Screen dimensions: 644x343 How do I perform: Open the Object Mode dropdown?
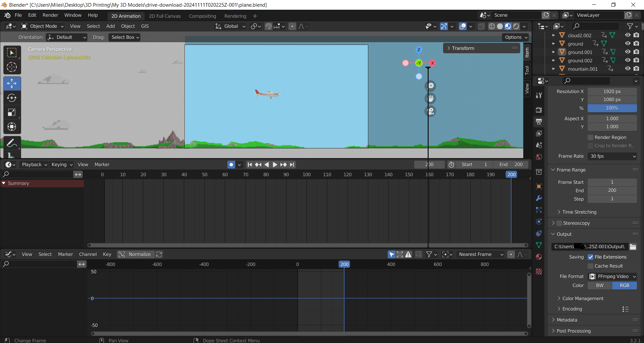pos(43,26)
